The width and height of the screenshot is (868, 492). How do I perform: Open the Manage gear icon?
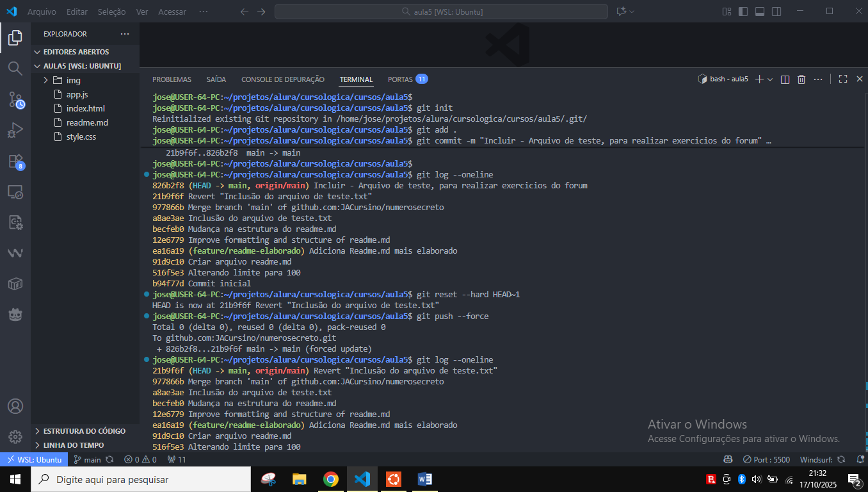point(15,437)
